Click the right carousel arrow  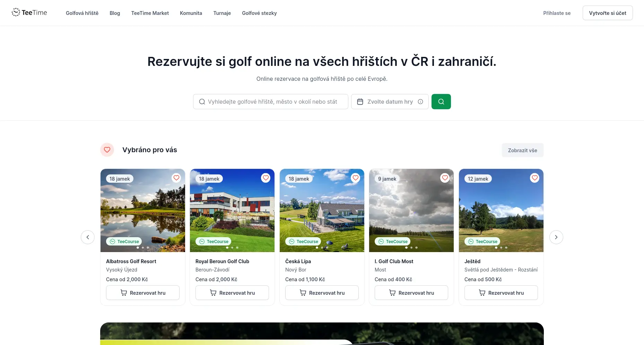(556, 237)
